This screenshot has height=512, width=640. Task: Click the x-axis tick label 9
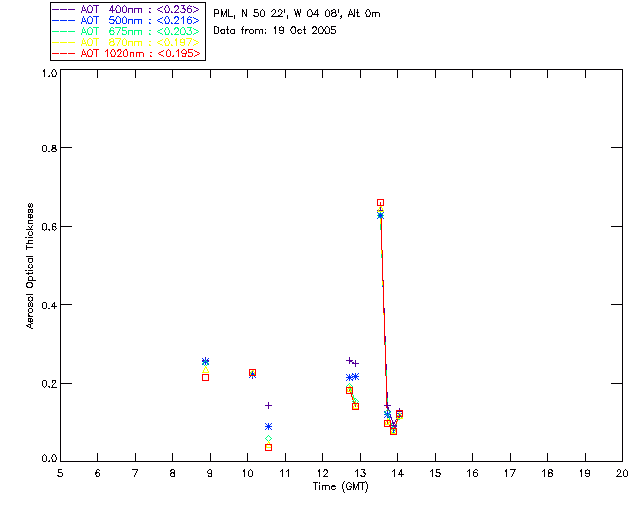(210, 473)
